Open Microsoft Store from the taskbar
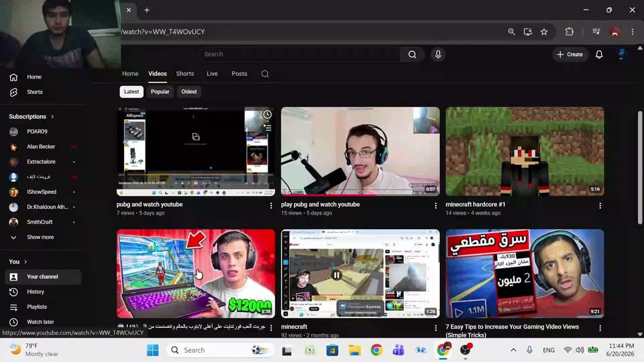Screen dimensions: 644x362 pyautogui.click(x=332, y=350)
